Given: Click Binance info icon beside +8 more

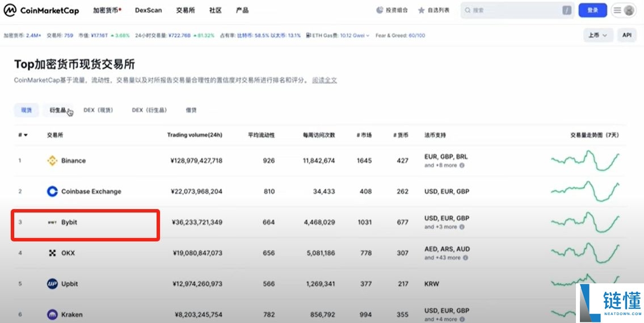Looking at the screenshot, I should coord(462,165).
